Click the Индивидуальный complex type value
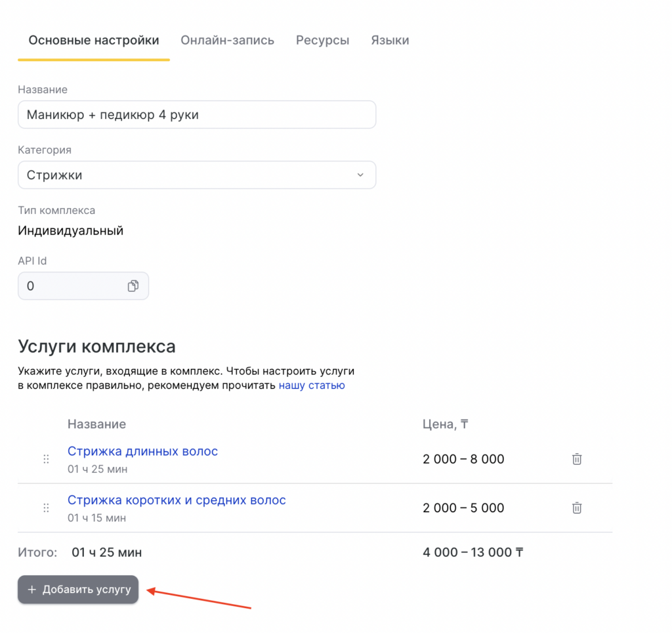Image resolution: width=672 pixels, height=633 pixels. coord(70,230)
